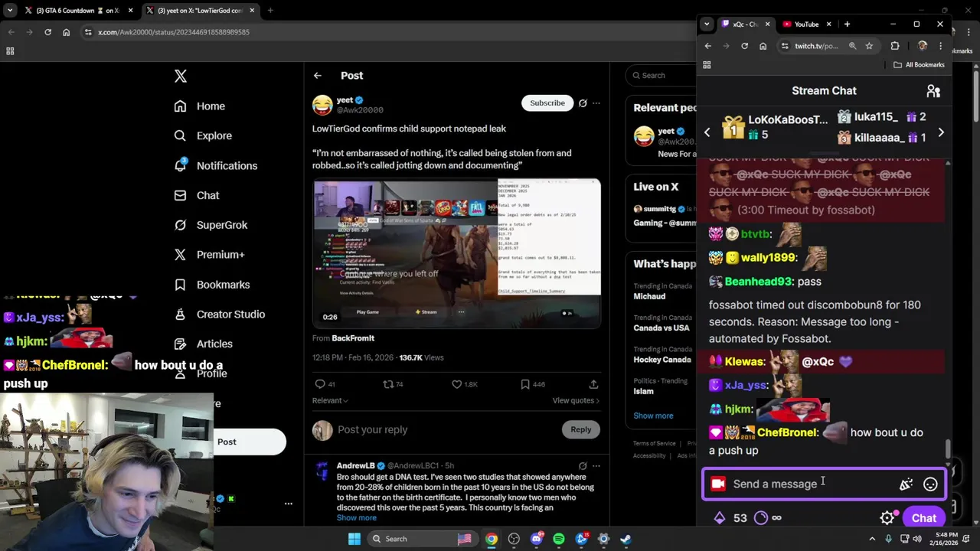Click Show more under What's happening

click(653, 416)
